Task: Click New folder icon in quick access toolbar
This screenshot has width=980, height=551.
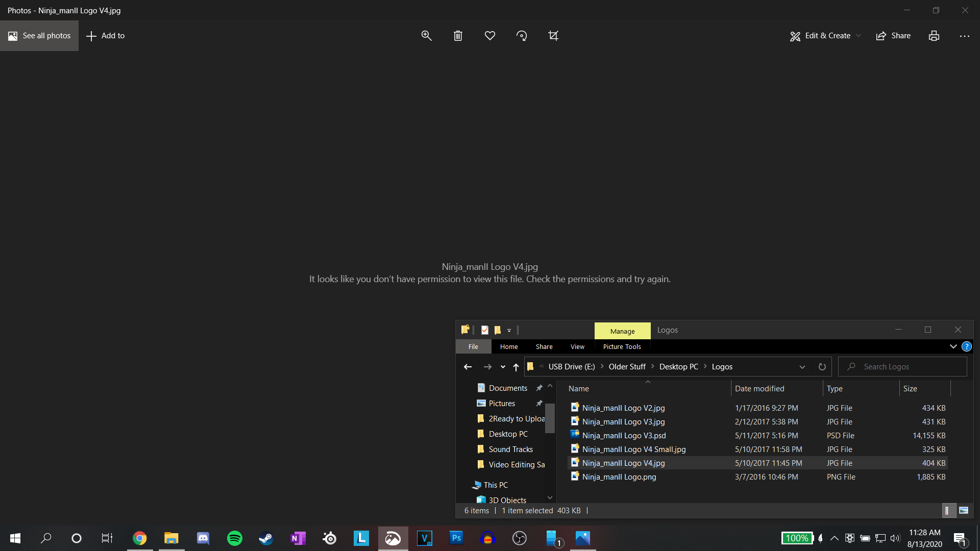Action: 497,330
